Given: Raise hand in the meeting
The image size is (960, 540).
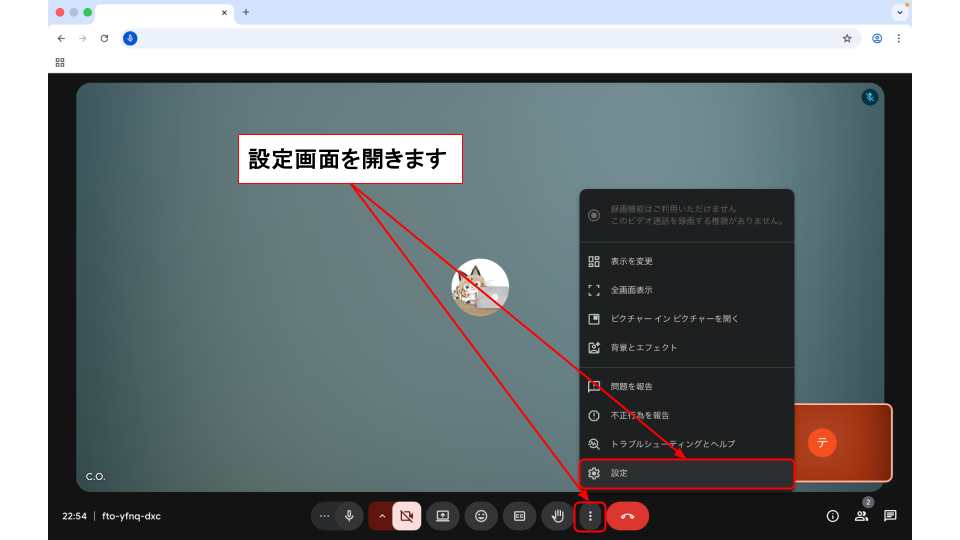Looking at the screenshot, I should [x=557, y=516].
